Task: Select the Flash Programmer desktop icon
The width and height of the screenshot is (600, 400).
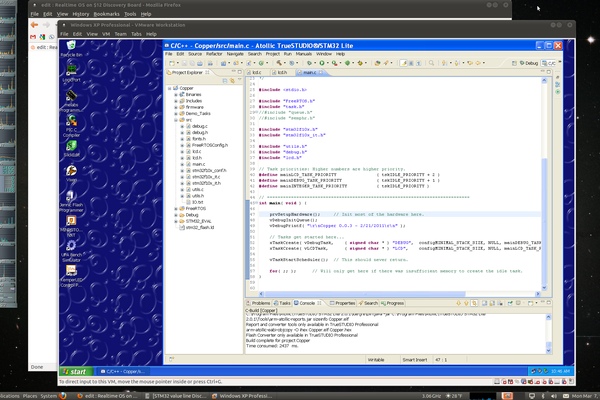Action: coord(71,201)
